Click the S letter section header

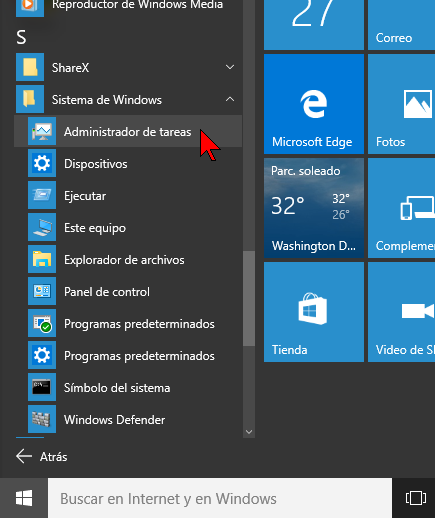(21, 37)
